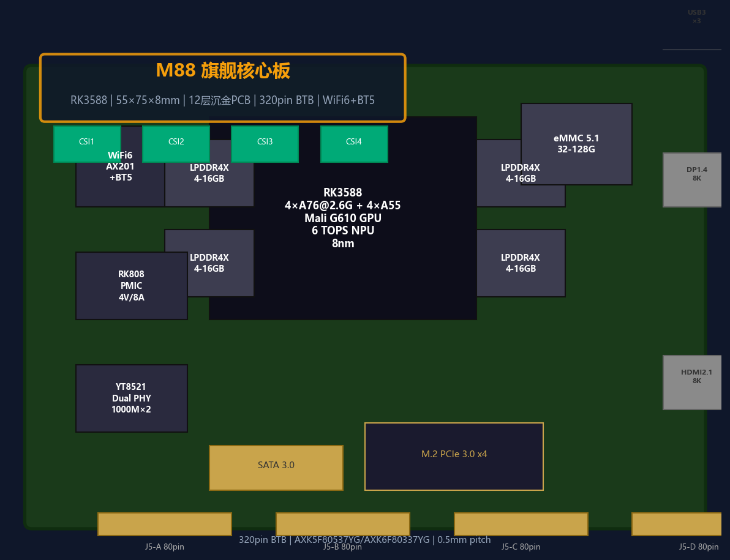Click the J5-D 80pin gold connector
This screenshot has width=730, height=560.
click(x=677, y=524)
